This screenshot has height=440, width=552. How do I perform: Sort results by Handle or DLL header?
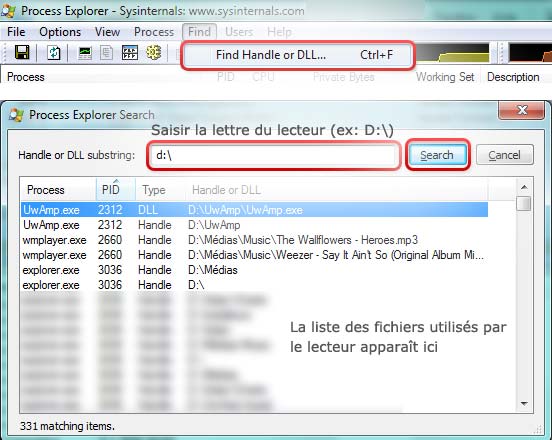pos(336,190)
